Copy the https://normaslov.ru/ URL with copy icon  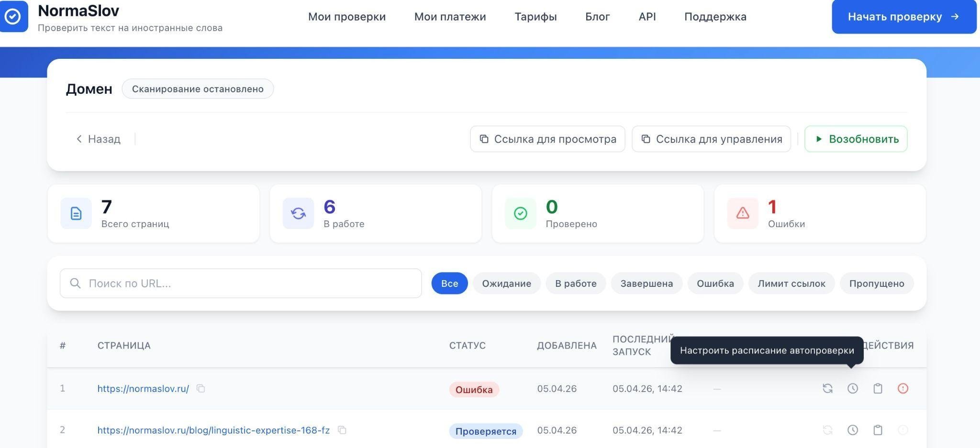click(201, 388)
